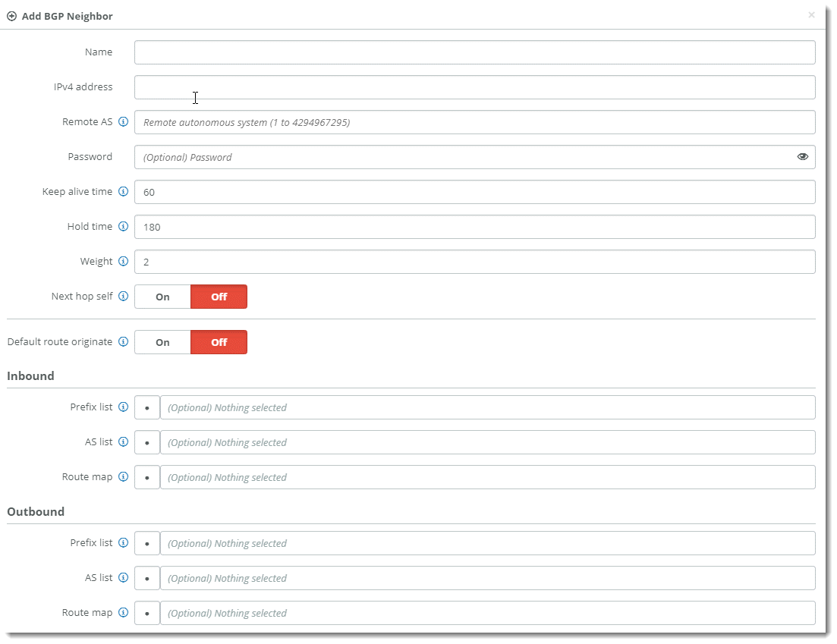Select the red Off button for Next hop self
This screenshot has height=644, width=837.
[219, 297]
